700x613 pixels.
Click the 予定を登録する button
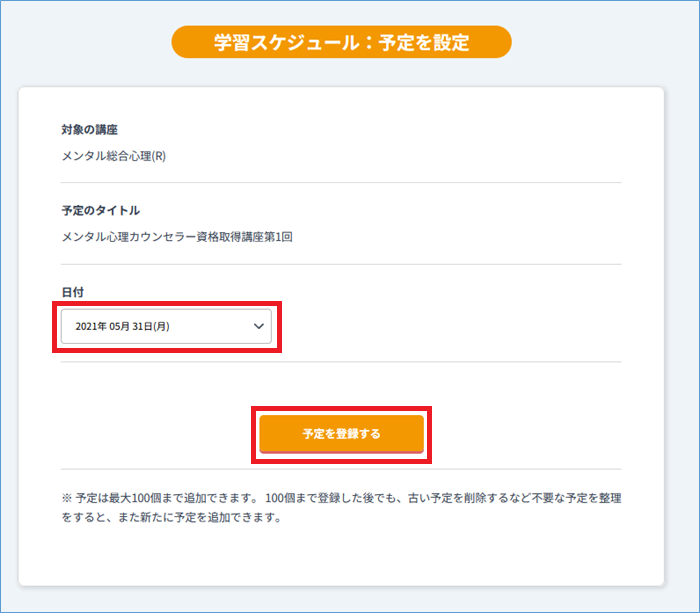pos(342,434)
